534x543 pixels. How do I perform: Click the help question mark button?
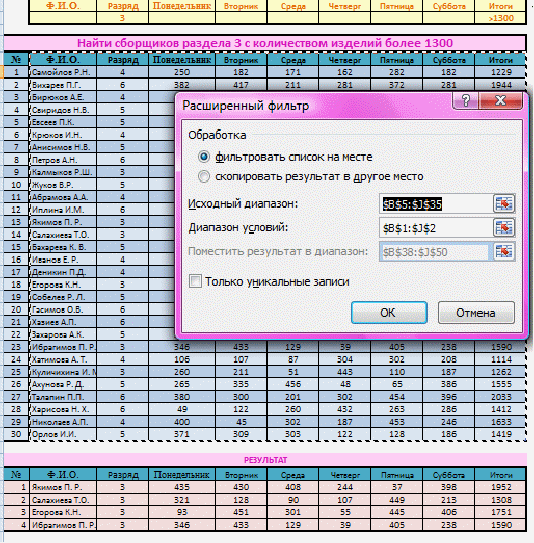[466, 101]
